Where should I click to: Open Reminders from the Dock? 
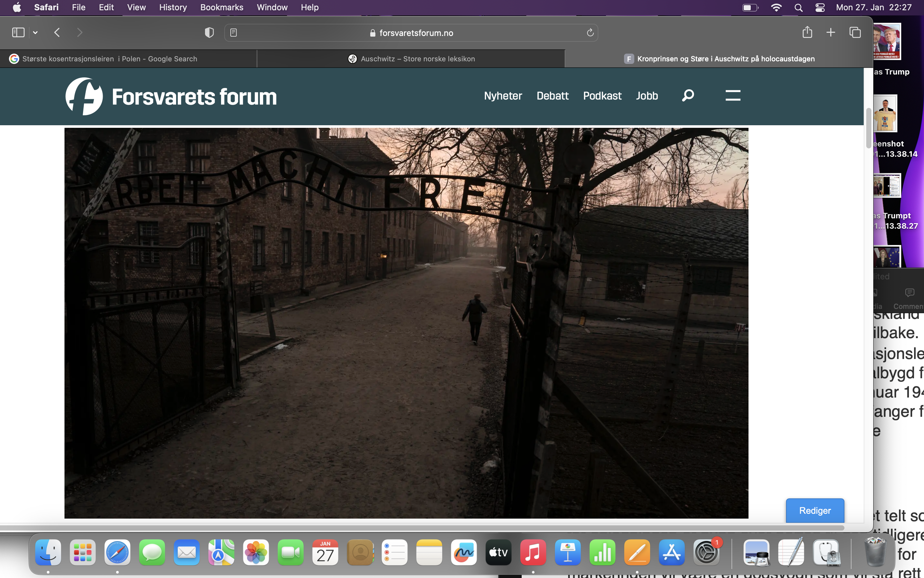click(x=394, y=552)
